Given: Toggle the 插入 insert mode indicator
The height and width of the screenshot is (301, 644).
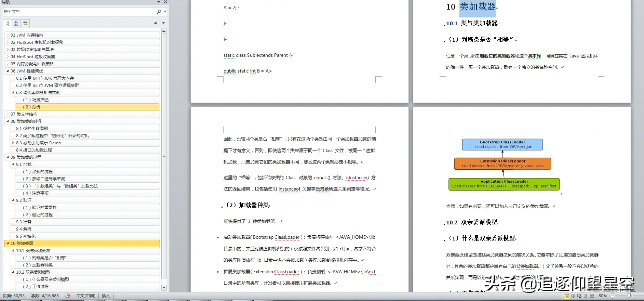Looking at the screenshot, I should [x=106, y=296].
